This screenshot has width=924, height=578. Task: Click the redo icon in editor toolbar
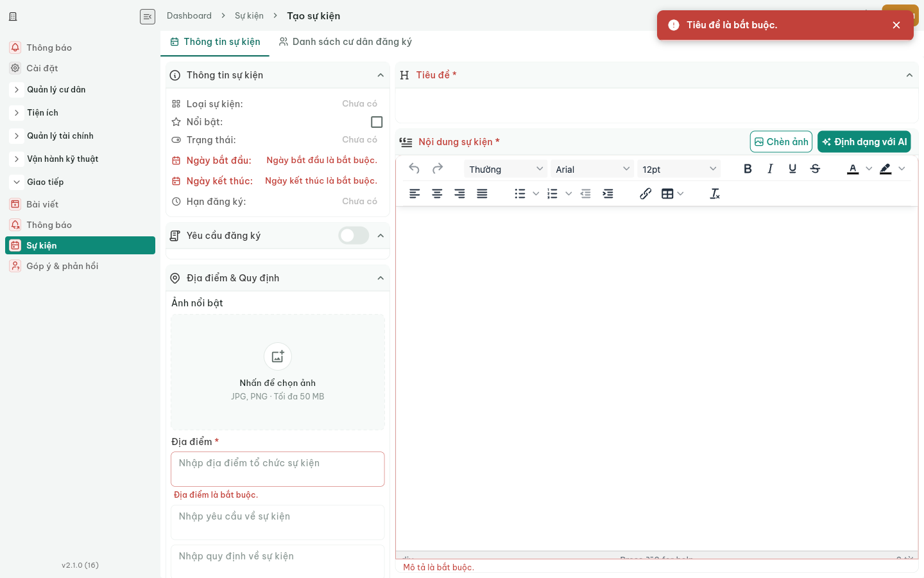point(438,169)
